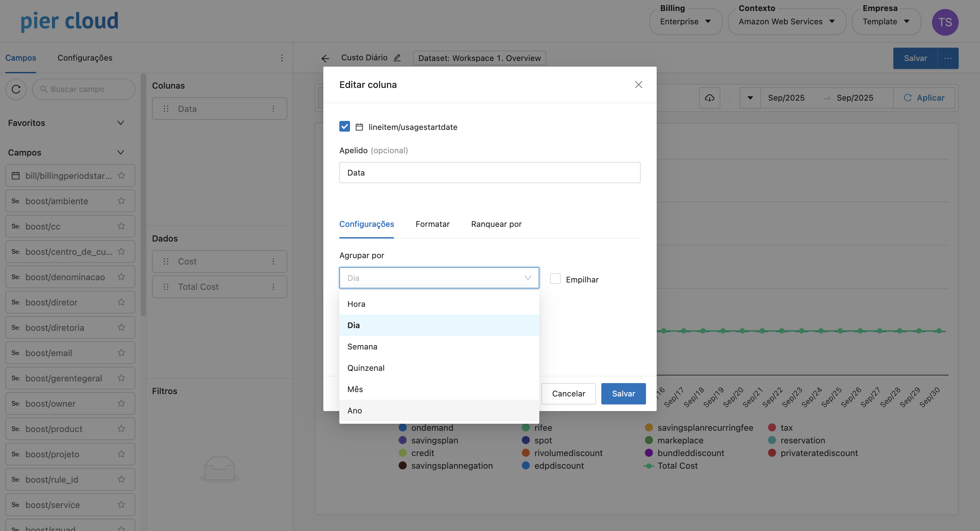Favorite the boost/ambiente field star
The image size is (980, 531).
(121, 201)
